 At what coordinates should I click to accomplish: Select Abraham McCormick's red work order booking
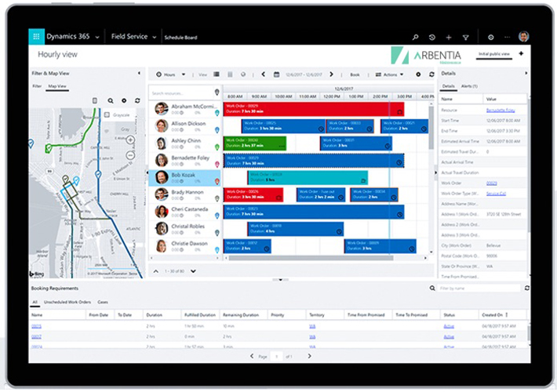[314, 109]
